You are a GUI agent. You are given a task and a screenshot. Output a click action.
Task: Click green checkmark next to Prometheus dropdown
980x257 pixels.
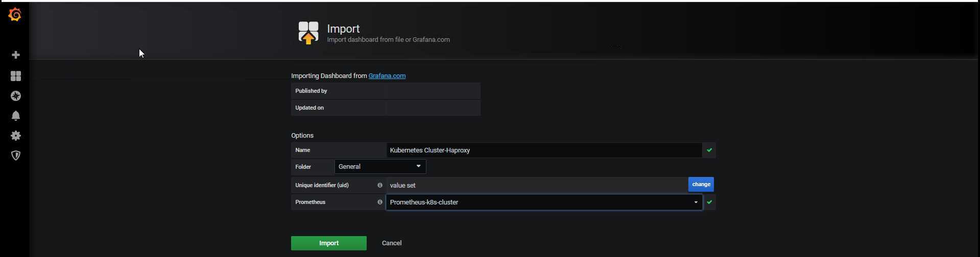tap(709, 202)
